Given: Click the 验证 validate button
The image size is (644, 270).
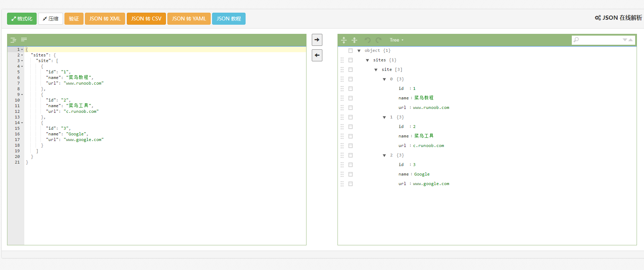Looking at the screenshot, I should [x=74, y=19].
